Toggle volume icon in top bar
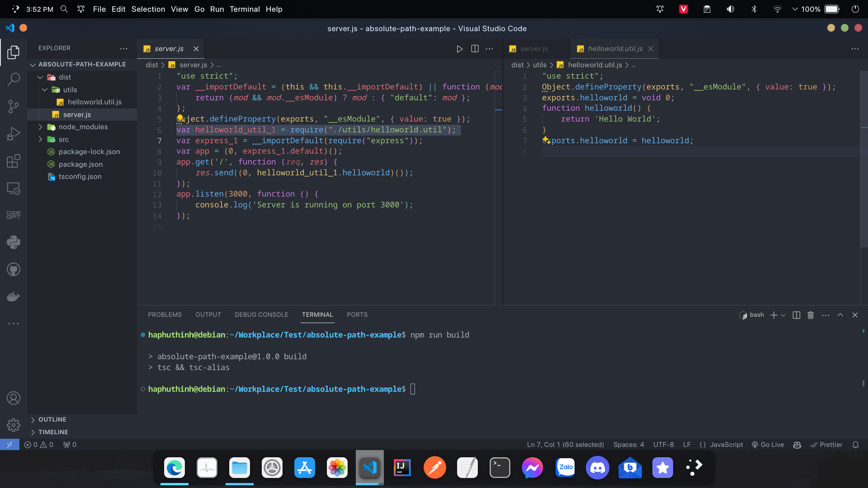The image size is (868, 488). (731, 9)
